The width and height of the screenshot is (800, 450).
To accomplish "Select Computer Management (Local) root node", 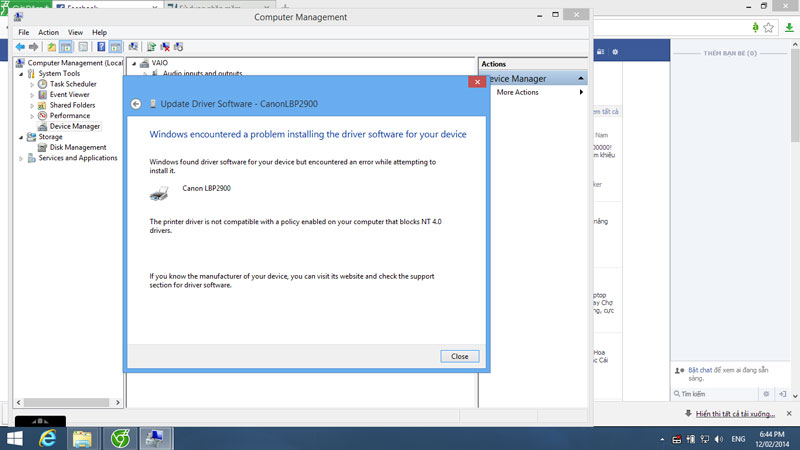I will [x=75, y=63].
